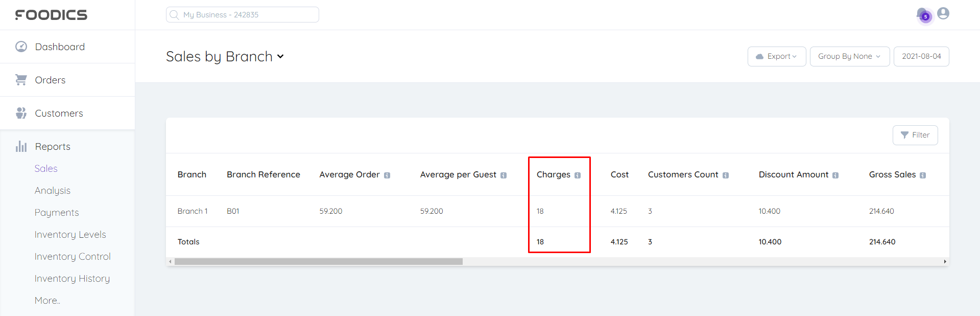Click the info icon beside Average Order
This screenshot has height=316, width=980.
pyautogui.click(x=387, y=175)
